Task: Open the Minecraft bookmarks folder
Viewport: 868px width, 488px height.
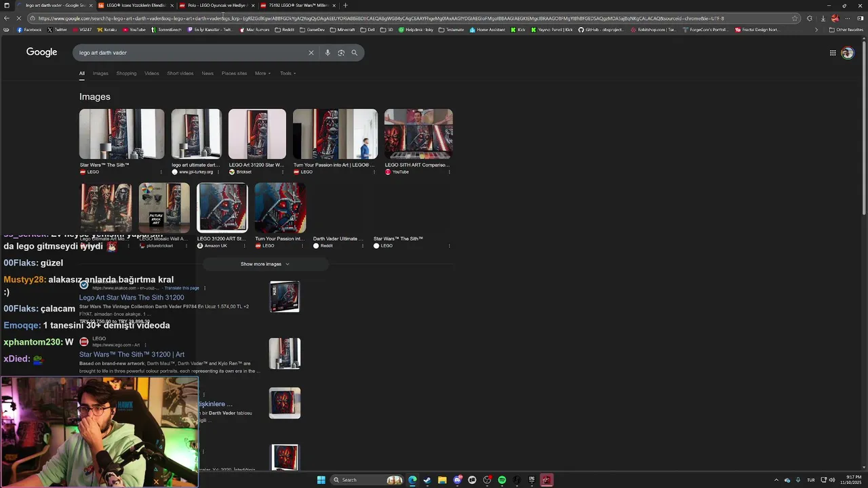Action: pos(342,30)
